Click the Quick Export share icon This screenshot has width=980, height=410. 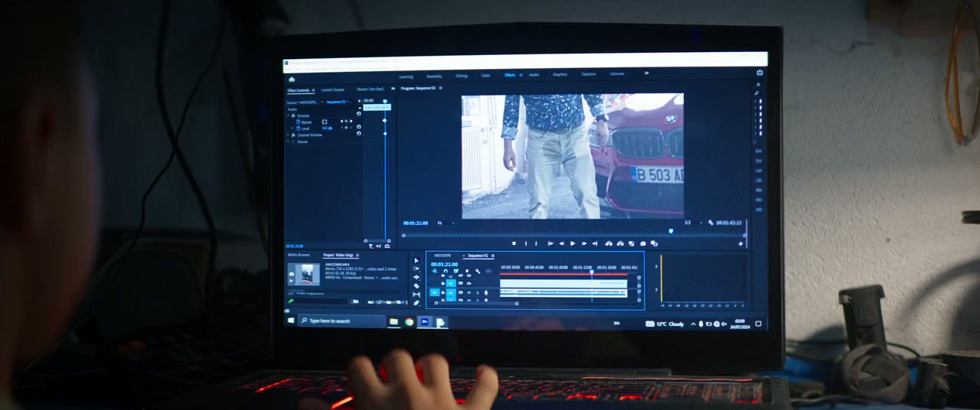[x=759, y=73]
